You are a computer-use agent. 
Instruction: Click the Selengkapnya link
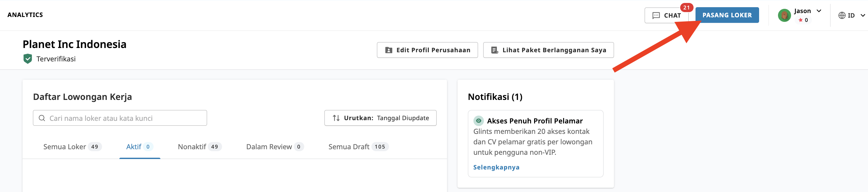(496, 168)
